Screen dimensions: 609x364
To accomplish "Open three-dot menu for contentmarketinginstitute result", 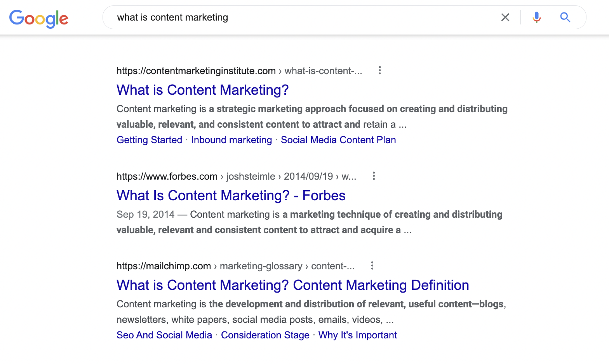I will [379, 71].
